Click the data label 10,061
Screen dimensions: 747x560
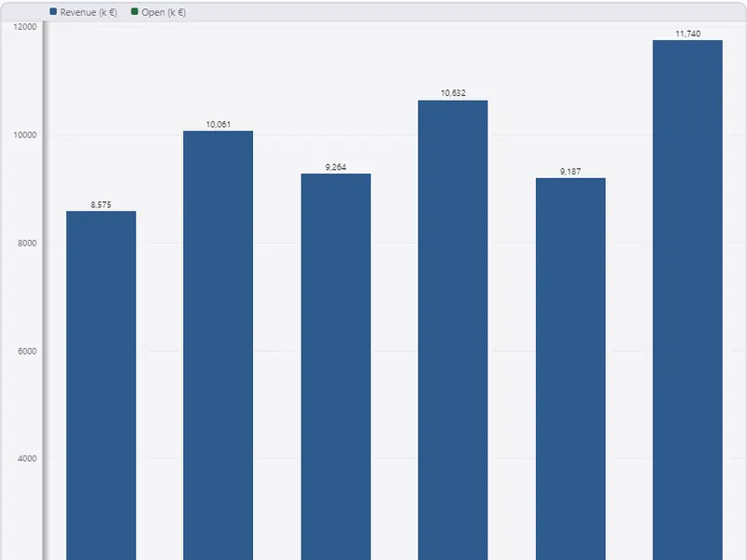[x=218, y=124]
